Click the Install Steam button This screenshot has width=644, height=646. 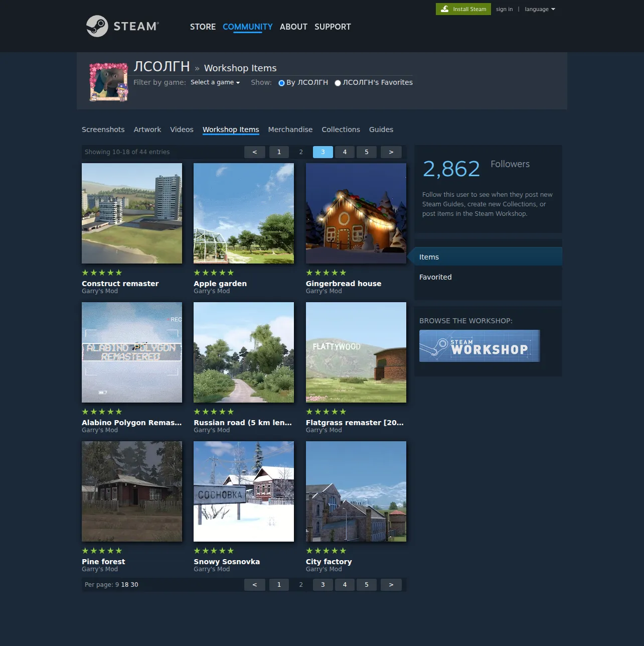(463, 9)
